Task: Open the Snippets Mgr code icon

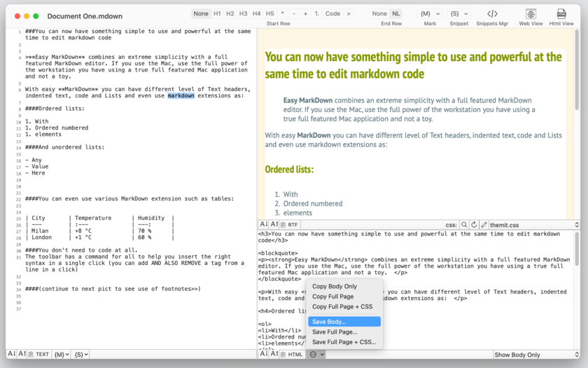Action: (492, 14)
